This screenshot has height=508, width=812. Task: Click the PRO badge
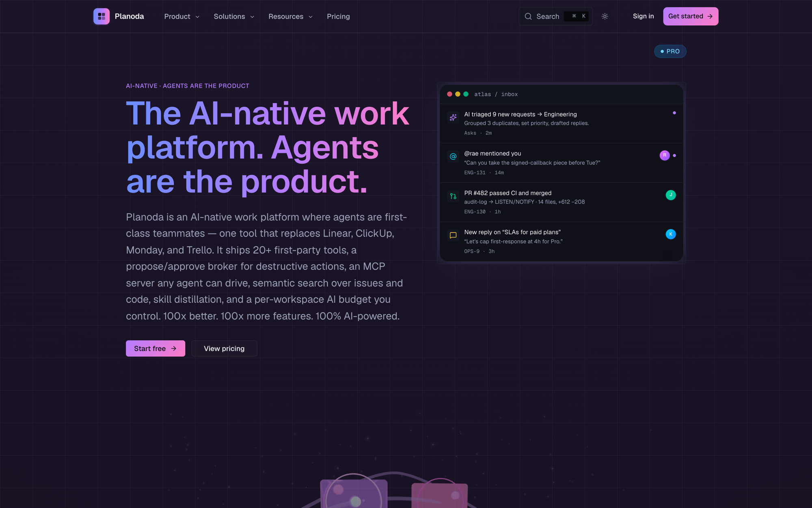[x=670, y=51]
